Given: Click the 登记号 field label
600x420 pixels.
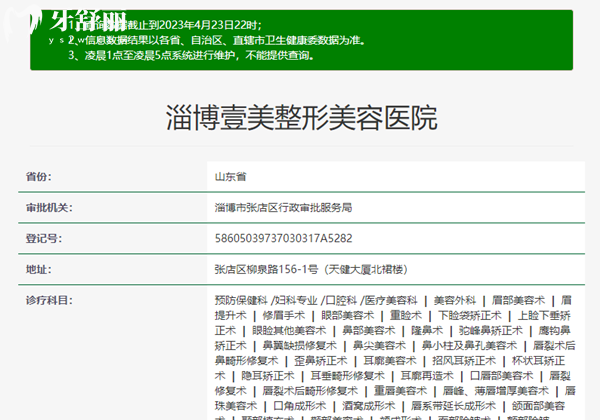Looking at the screenshot, I should (44, 239).
